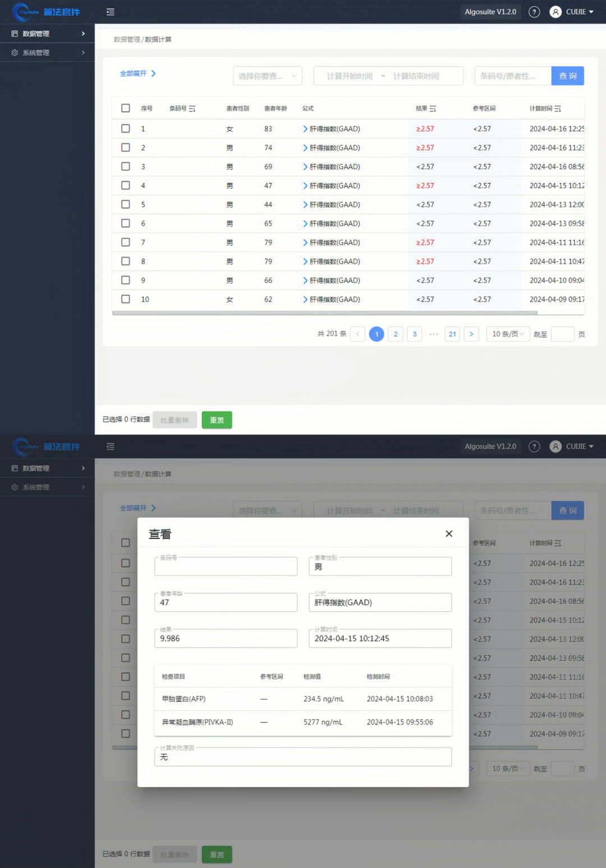
Task: Expand 肝得指数(GAAD) chevron in row 10, top screenshot
Action: coord(305,299)
